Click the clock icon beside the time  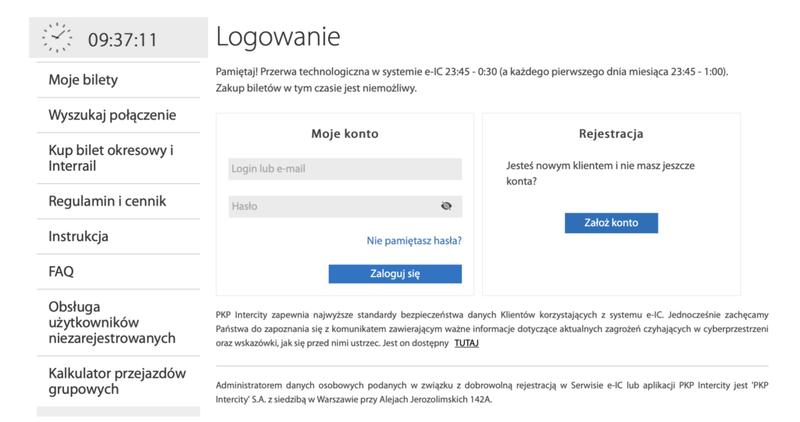point(58,38)
